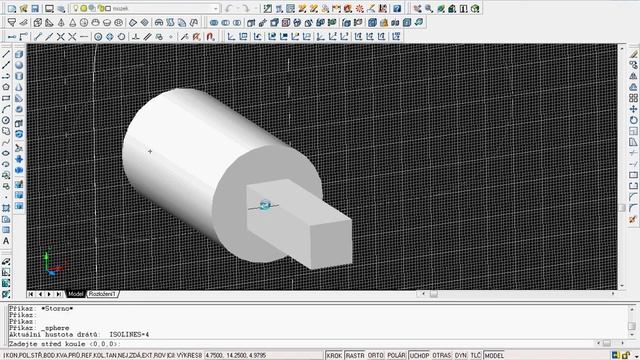640x360 pixels.
Task: Click the coordinates display in status bar
Action: (x=236, y=356)
